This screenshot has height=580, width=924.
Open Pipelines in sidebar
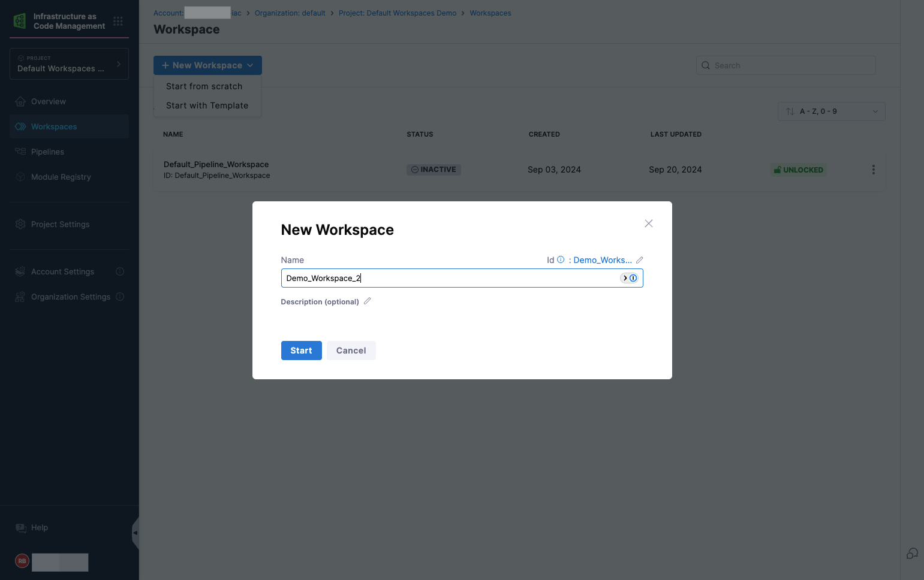pyautogui.click(x=69, y=152)
